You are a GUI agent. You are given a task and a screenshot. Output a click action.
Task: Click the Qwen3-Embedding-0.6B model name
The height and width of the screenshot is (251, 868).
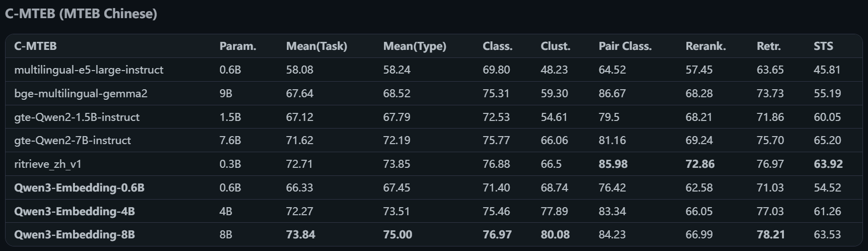pos(79,188)
